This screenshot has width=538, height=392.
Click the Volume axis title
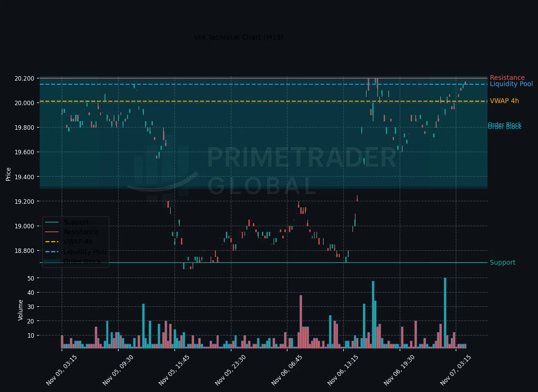tap(20, 310)
